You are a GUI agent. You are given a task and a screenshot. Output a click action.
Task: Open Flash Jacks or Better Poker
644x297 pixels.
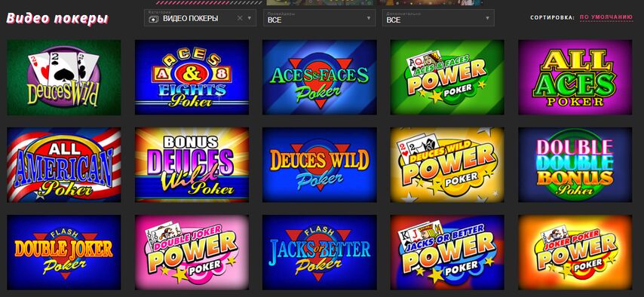320,253
